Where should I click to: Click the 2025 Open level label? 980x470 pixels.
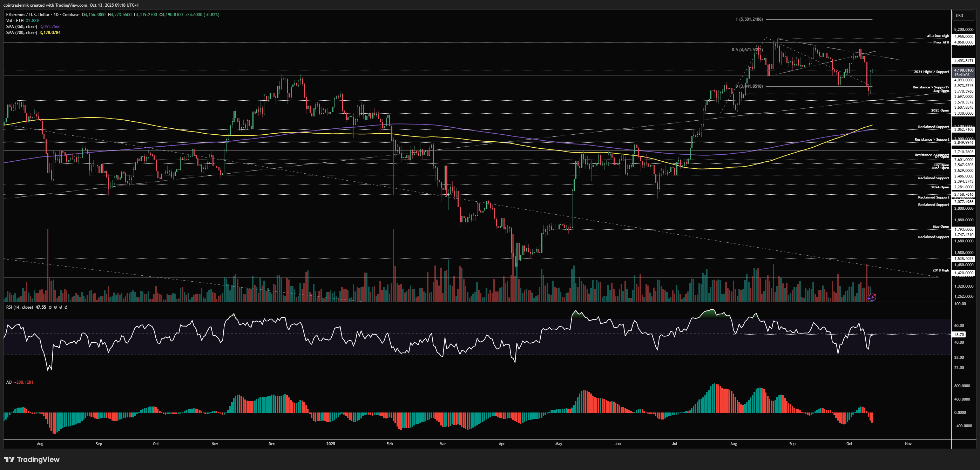tap(940, 110)
